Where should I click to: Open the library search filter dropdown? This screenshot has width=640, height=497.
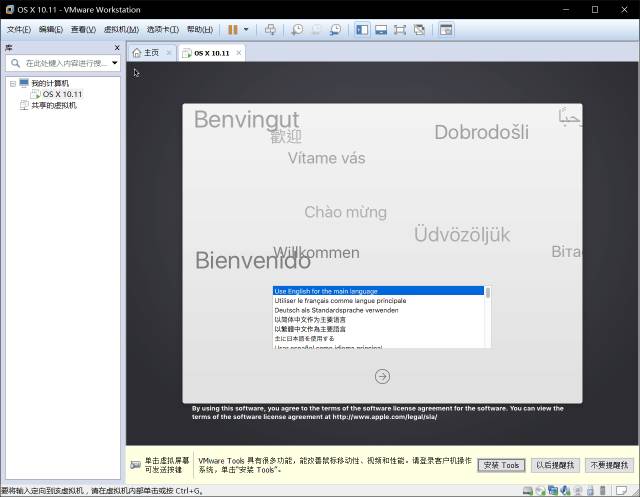click(x=115, y=63)
